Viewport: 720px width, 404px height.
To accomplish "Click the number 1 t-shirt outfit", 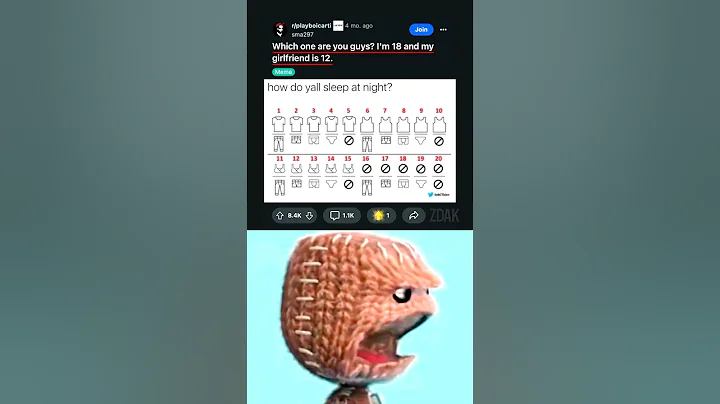I will coord(279,131).
